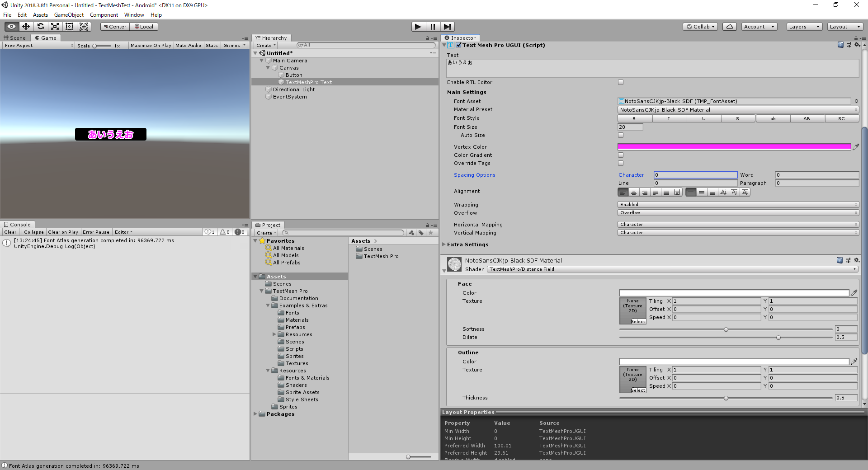Image resolution: width=868 pixels, height=470 pixels.
Task: Open the Material Preset dropdown
Action: pyautogui.click(x=738, y=110)
